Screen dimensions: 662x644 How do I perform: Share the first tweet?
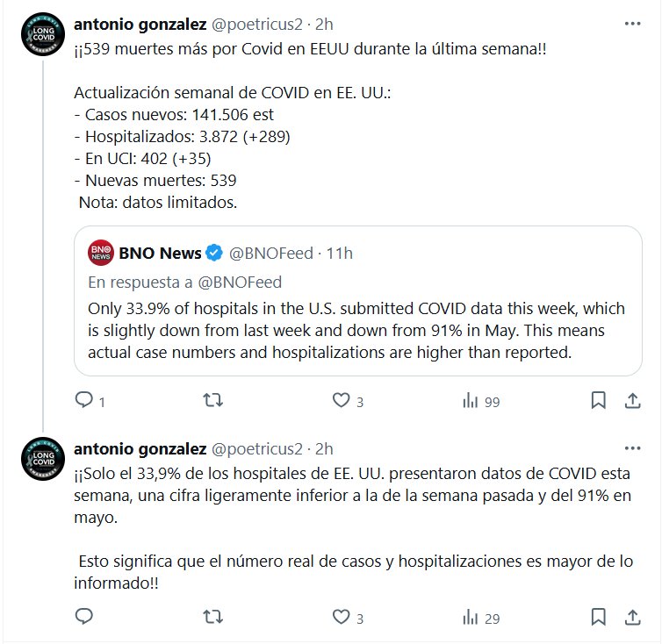click(x=631, y=401)
